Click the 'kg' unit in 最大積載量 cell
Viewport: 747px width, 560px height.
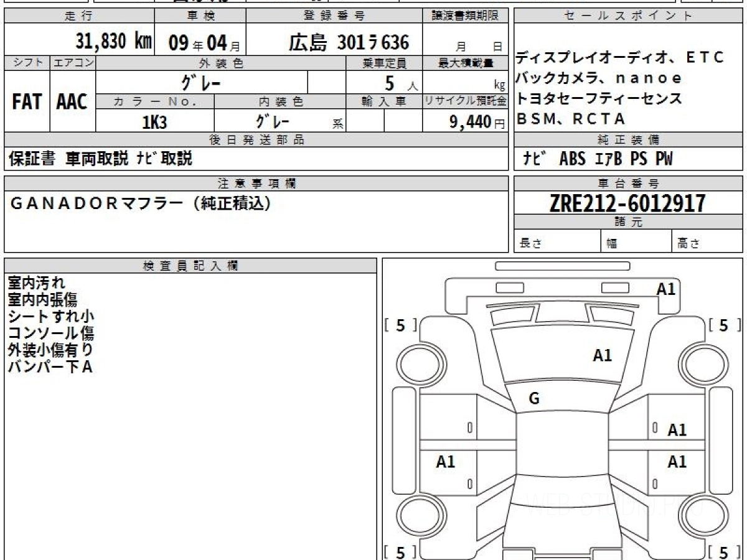(499, 86)
